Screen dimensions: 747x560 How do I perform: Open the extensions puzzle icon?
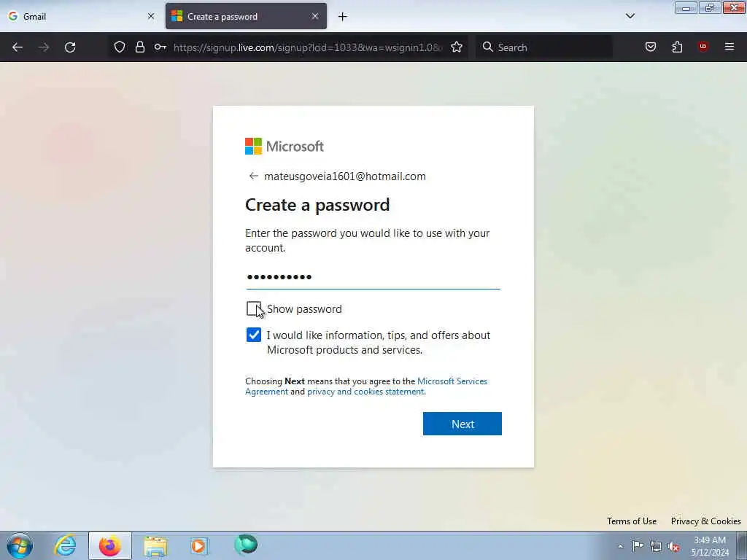[x=677, y=47]
